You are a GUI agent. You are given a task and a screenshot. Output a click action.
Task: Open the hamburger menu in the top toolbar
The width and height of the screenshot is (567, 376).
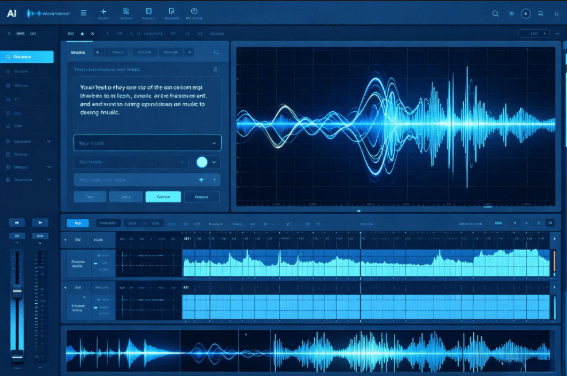coord(84,13)
